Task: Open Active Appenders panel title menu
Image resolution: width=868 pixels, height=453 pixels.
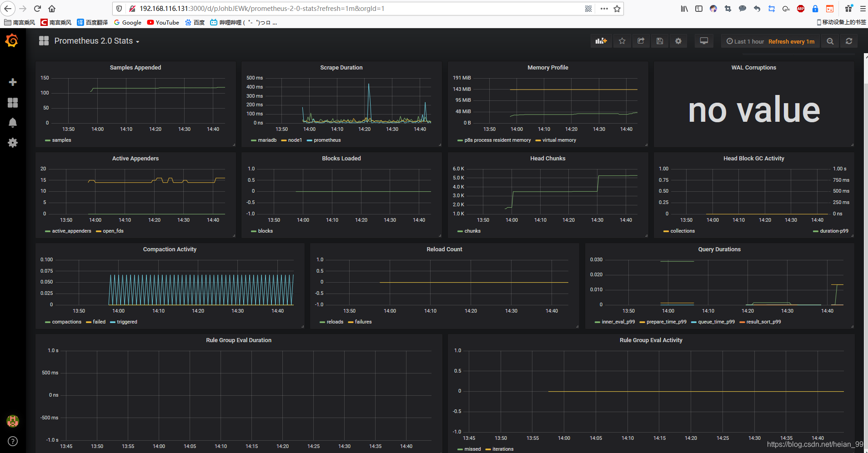Action: coord(135,158)
